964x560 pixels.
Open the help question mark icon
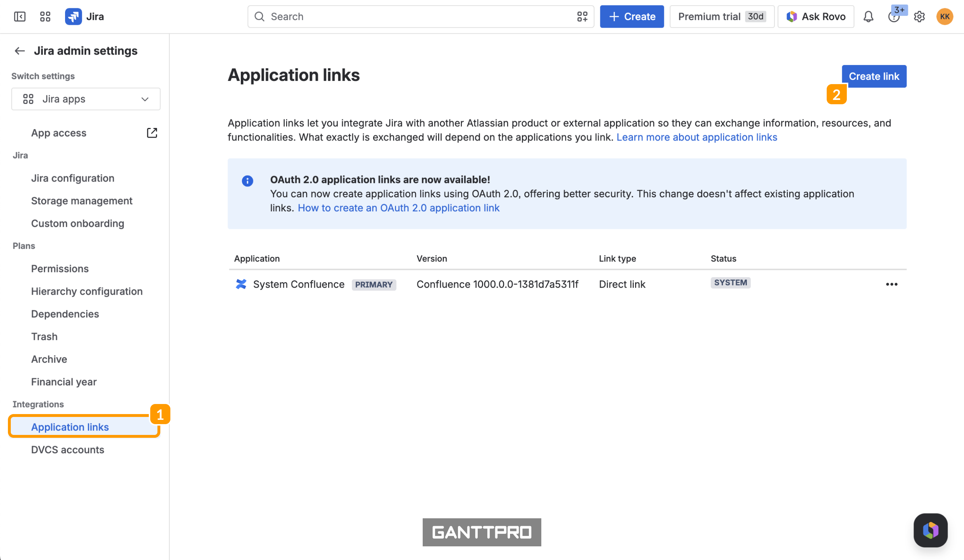tap(893, 17)
